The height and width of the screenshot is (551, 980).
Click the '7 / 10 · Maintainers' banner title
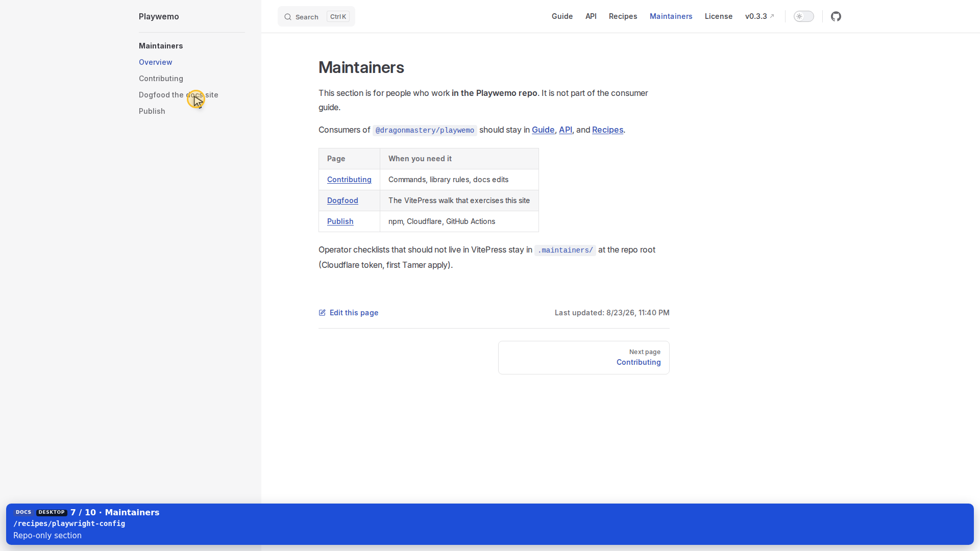pyautogui.click(x=115, y=512)
